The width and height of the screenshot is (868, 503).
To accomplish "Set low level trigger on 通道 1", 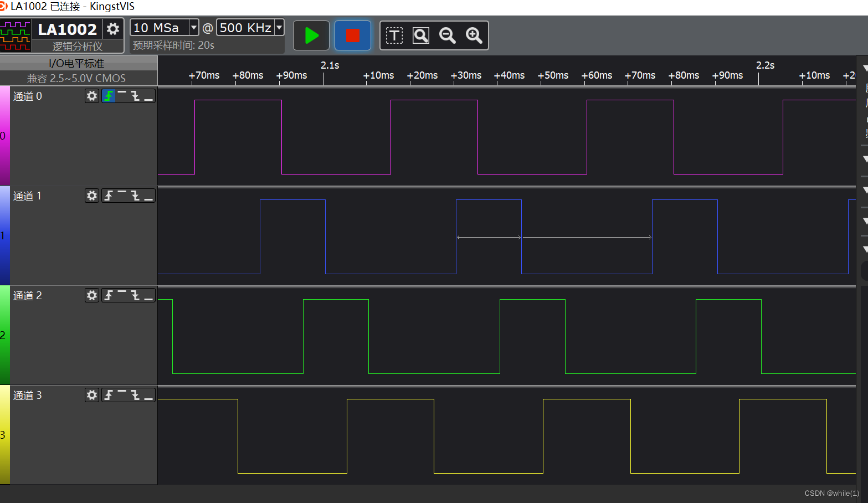I will tap(148, 196).
